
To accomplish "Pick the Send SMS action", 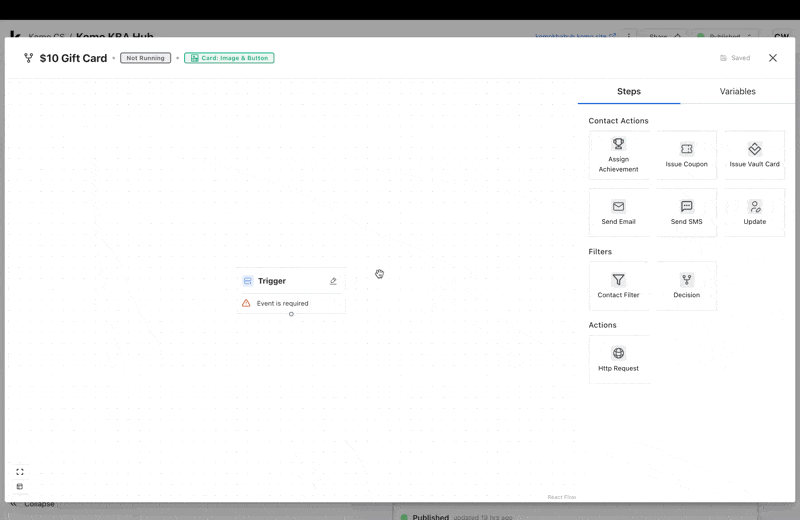I will coord(686,213).
